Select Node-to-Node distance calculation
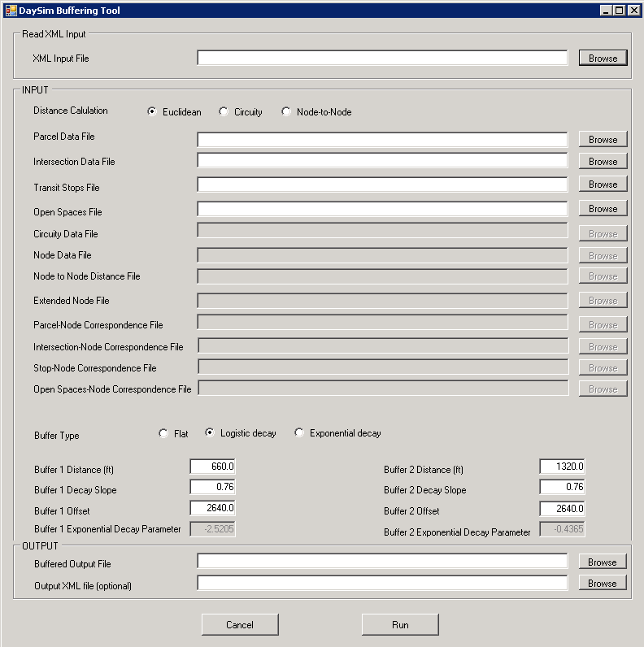Screen dimensions: 644x647 tap(286, 112)
